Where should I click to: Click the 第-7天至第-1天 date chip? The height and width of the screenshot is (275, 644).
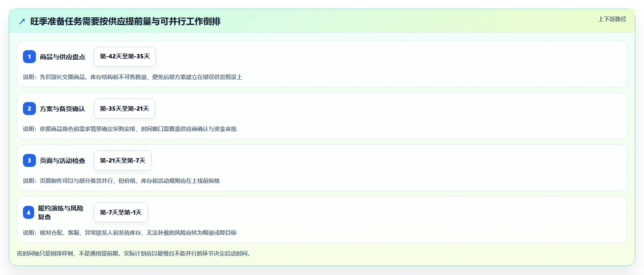[x=121, y=212]
